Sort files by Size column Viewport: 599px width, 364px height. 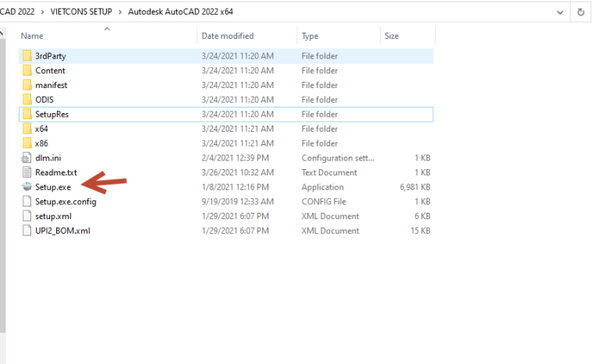pyautogui.click(x=392, y=36)
